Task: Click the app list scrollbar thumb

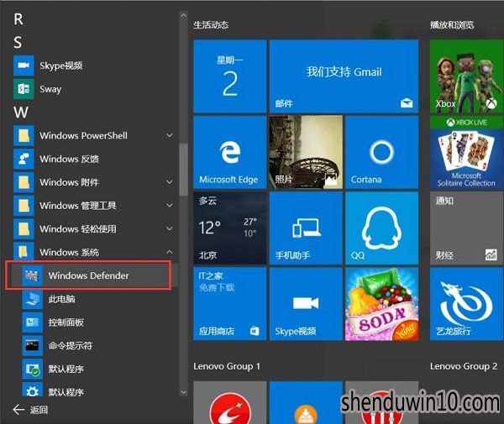Action: pos(183,170)
